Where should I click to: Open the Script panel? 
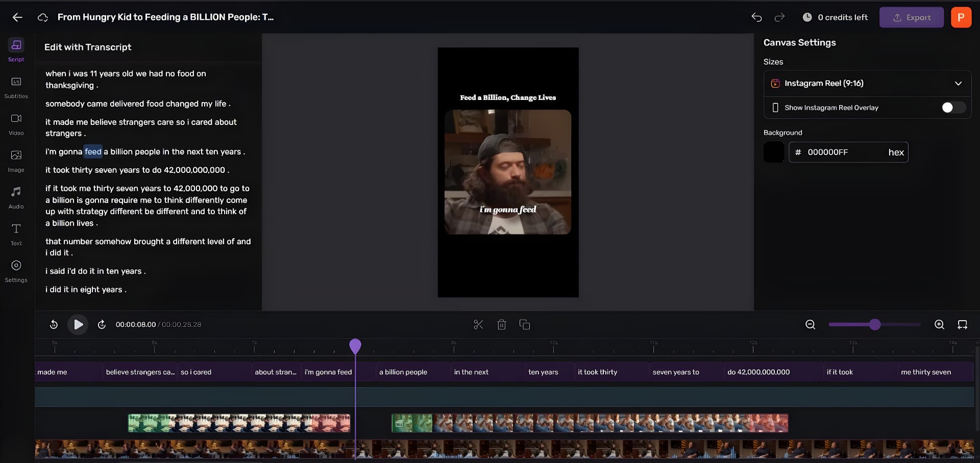point(16,49)
